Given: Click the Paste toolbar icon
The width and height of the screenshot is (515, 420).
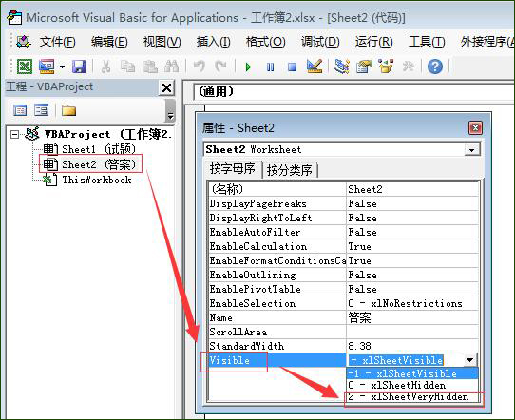Looking at the screenshot, I should [150, 67].
